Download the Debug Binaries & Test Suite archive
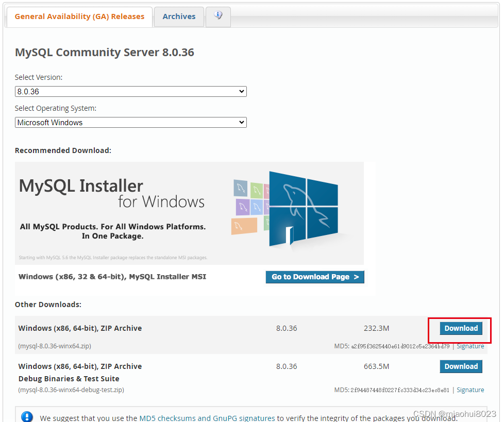The height and width of the screenshot is (422, 504). [461, 366]
